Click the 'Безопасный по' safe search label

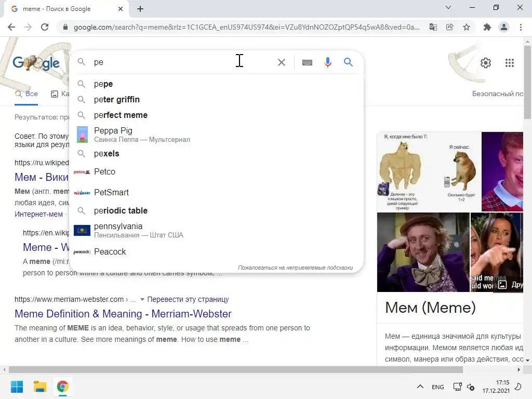pos(497,94)
